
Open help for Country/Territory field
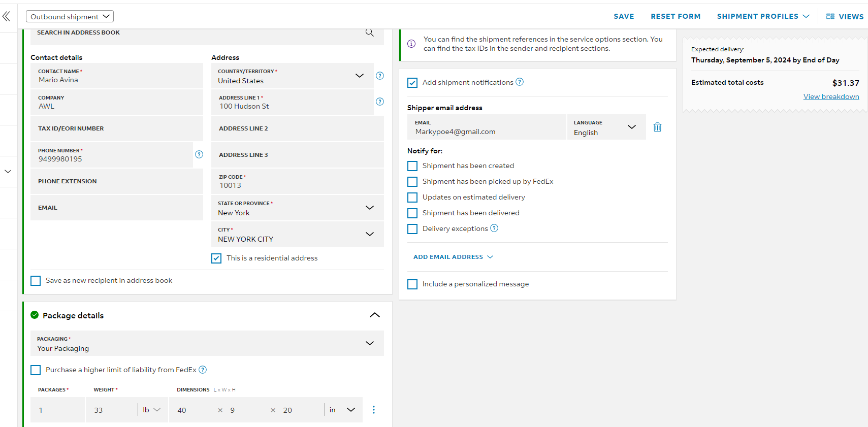click(380, 76)
